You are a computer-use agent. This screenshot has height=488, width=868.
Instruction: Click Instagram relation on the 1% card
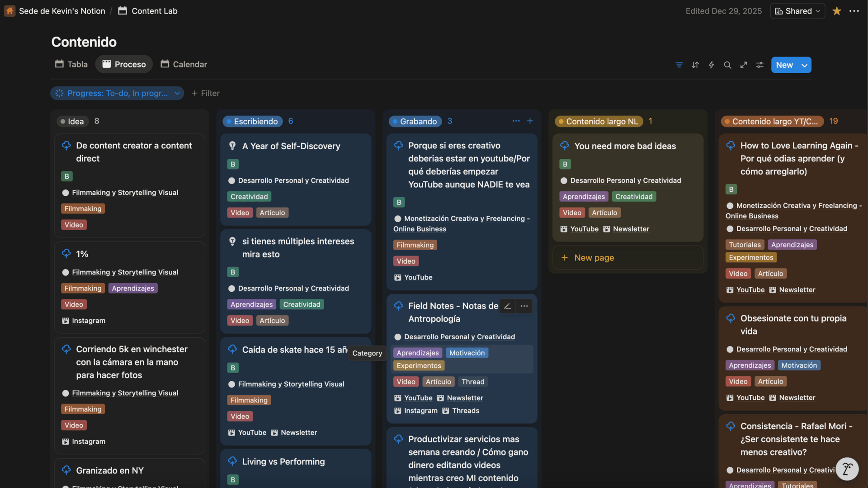pyautogui.click(x=84, y=321)
